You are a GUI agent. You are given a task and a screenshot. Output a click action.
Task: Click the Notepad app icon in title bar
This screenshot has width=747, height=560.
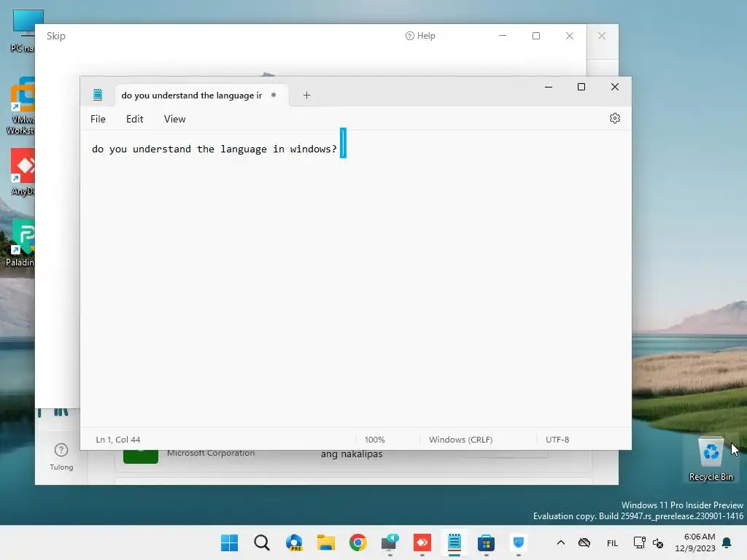(x=98, y=95)
